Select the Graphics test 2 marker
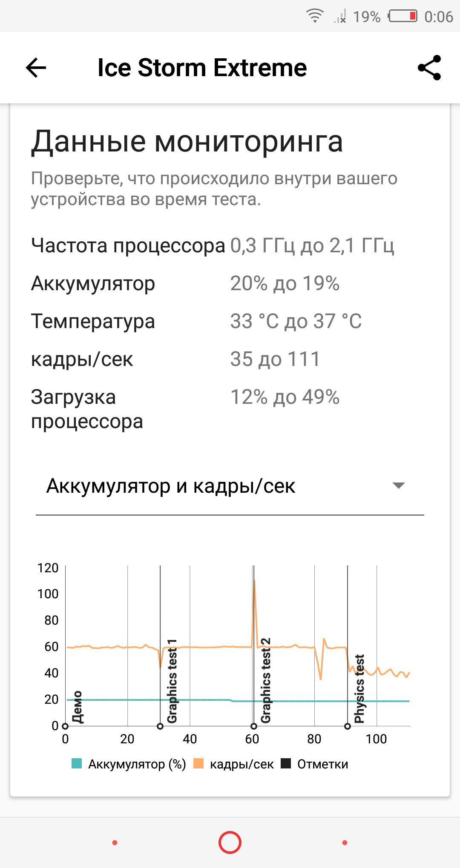 (x=253, y=726)
